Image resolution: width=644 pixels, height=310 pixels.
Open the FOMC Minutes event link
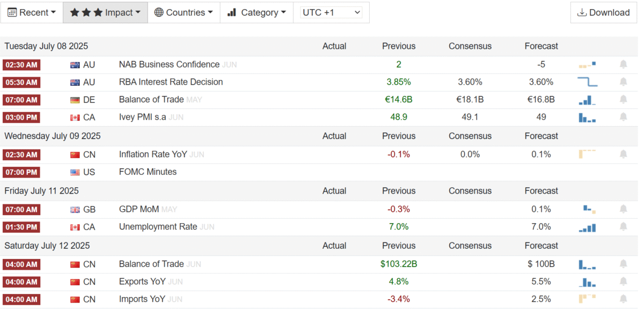point(148,172)
